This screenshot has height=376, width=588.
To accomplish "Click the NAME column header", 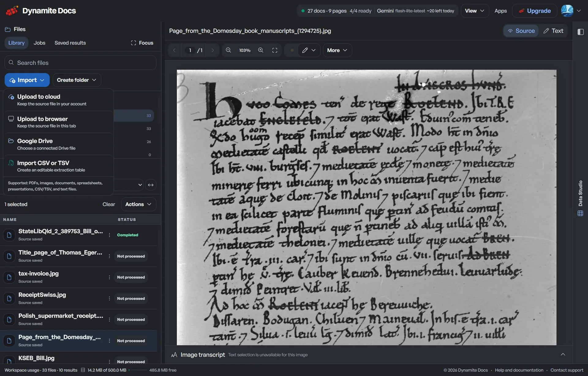I will [10, 220].
